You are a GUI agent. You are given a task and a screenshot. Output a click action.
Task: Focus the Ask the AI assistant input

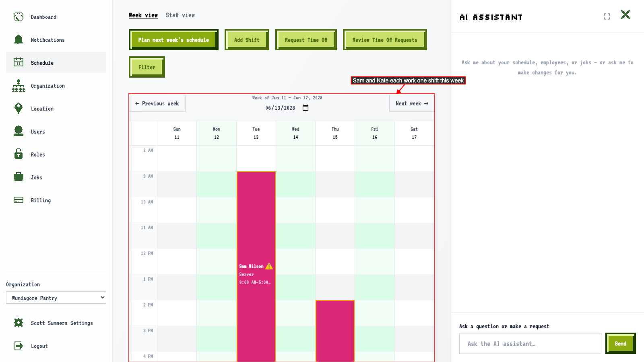[x=530, y=343]
